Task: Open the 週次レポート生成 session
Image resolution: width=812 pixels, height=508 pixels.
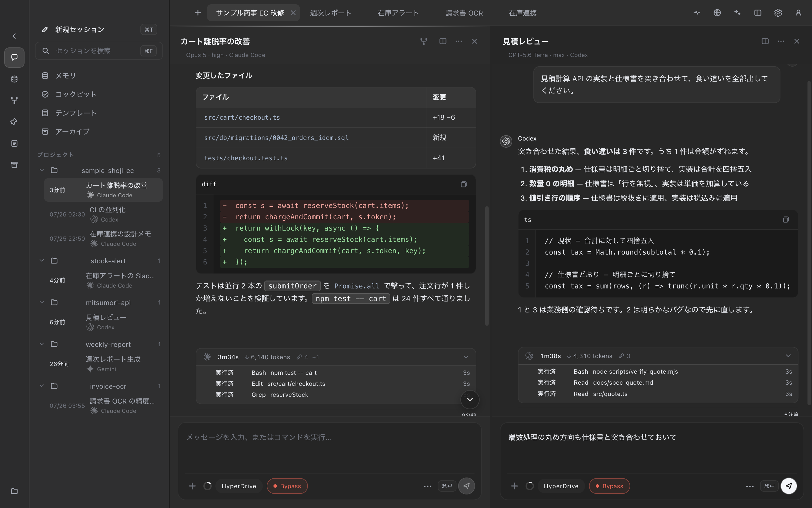Action: (x=103, y=364)
